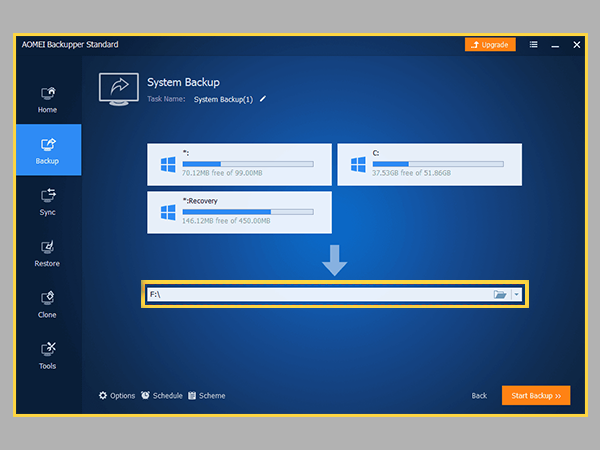Open the Clone section
600x450 pixels.
click(x=47, y=305)
